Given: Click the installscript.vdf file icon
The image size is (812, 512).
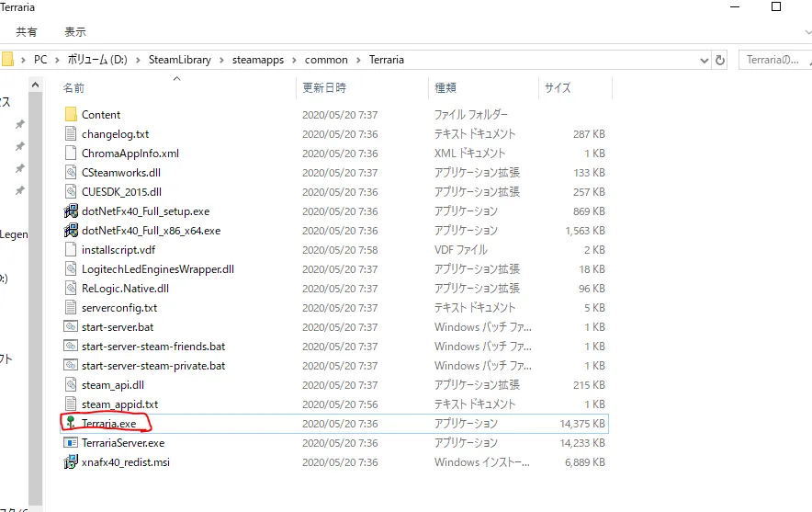Looking at the screenshot, I should click(x=71, y=250).
